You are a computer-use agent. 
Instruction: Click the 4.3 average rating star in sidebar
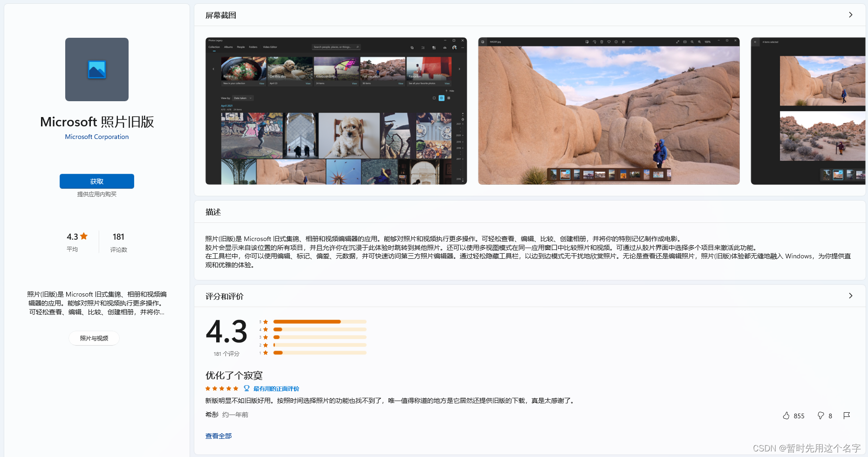click(84, 236)
